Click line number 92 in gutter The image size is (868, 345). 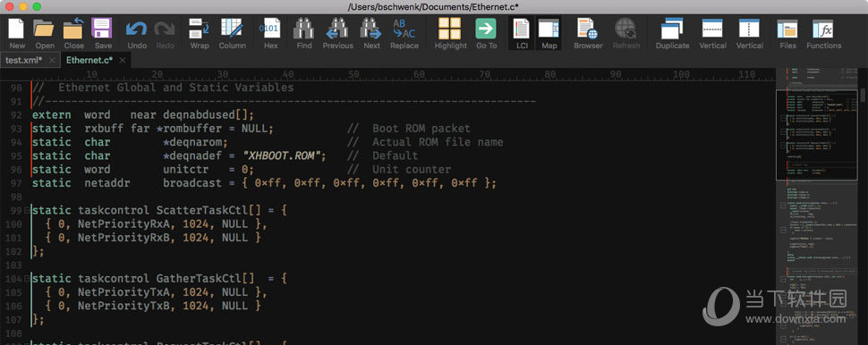tap(16, 115)
